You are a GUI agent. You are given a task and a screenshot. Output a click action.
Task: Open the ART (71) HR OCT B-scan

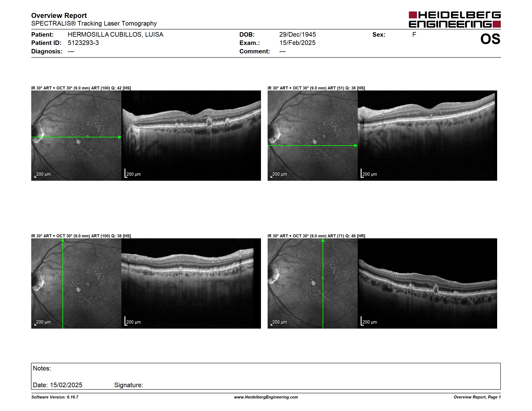click(x=427, y=283)
